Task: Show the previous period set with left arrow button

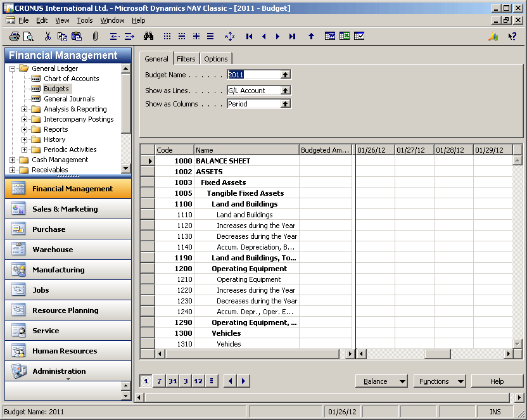Action: 230,381
